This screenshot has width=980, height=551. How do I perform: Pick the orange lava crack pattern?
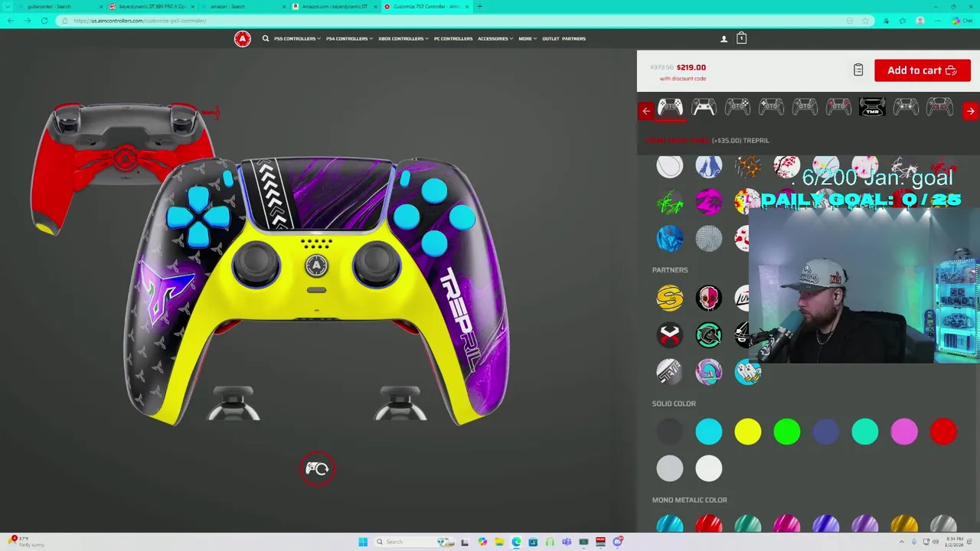pos(747,166)
